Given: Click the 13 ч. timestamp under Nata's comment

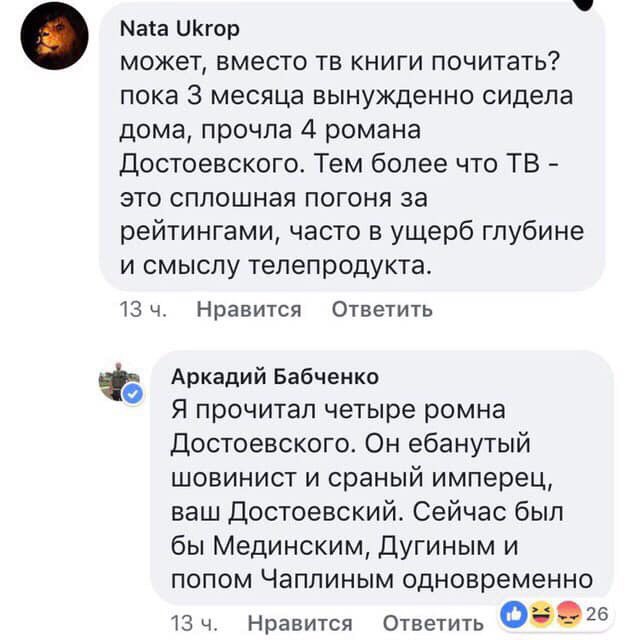Looking at the screenshot, I should pos(142,309).
